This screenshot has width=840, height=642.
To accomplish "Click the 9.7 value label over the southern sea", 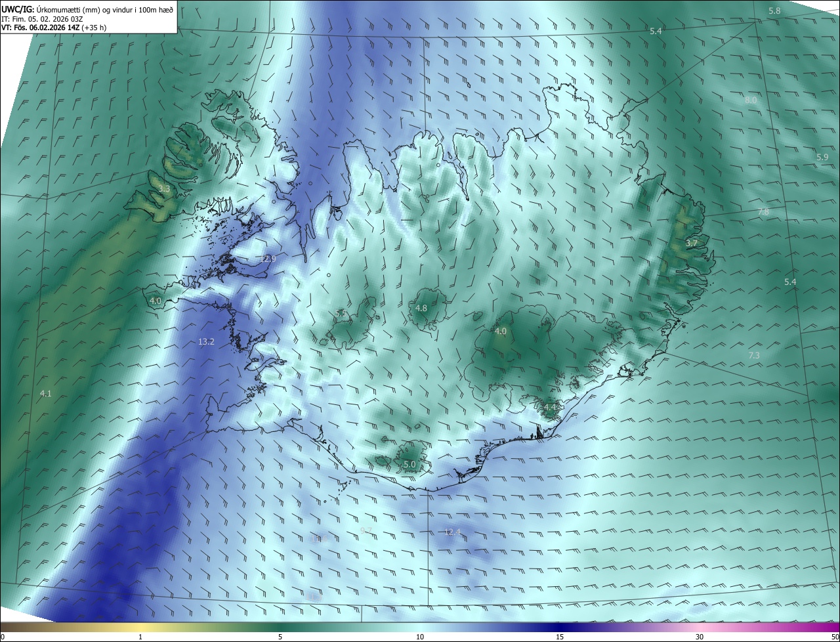I will (366, 530).
